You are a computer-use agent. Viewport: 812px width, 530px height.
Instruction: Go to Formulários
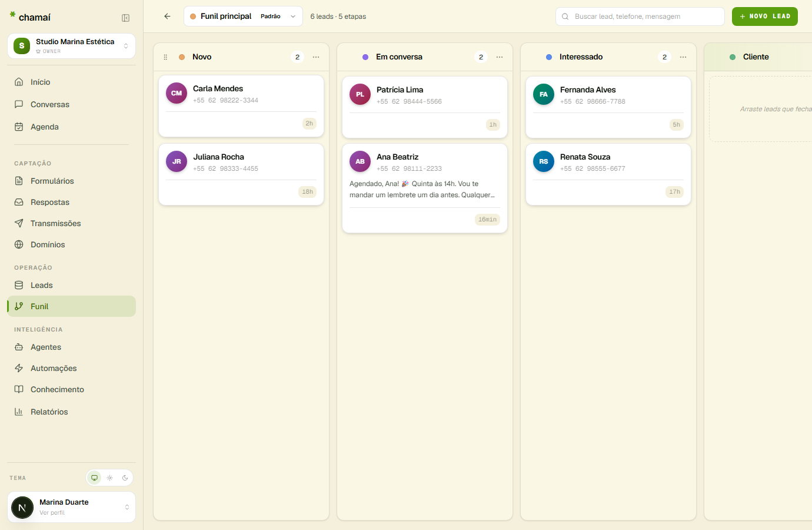[x=72, y=181]
